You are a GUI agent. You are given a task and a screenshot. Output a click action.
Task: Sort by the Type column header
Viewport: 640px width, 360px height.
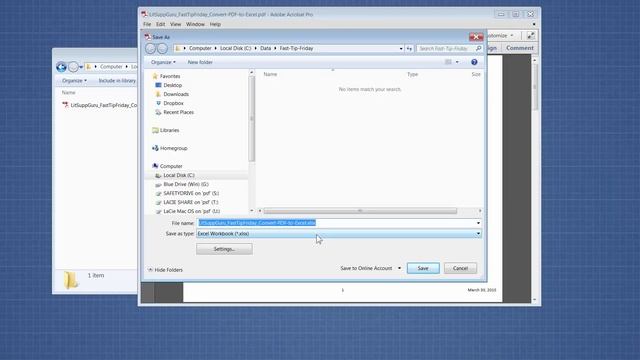[412, 74]
